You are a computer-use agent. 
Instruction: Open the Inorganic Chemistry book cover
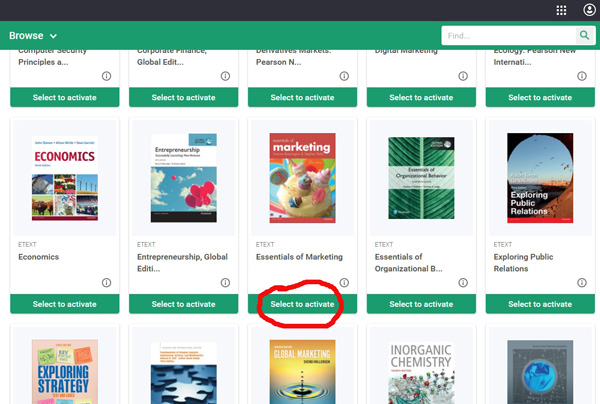421,373
